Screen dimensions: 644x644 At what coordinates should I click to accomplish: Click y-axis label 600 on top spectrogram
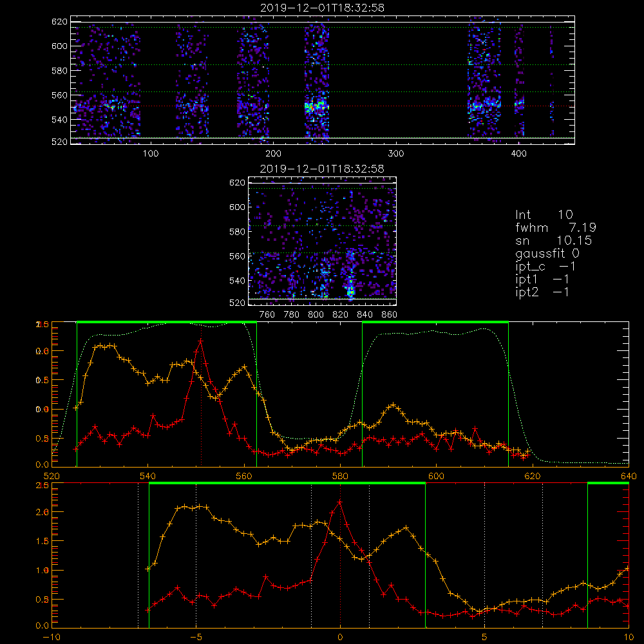pyautogui.click(x=59, y=46)
